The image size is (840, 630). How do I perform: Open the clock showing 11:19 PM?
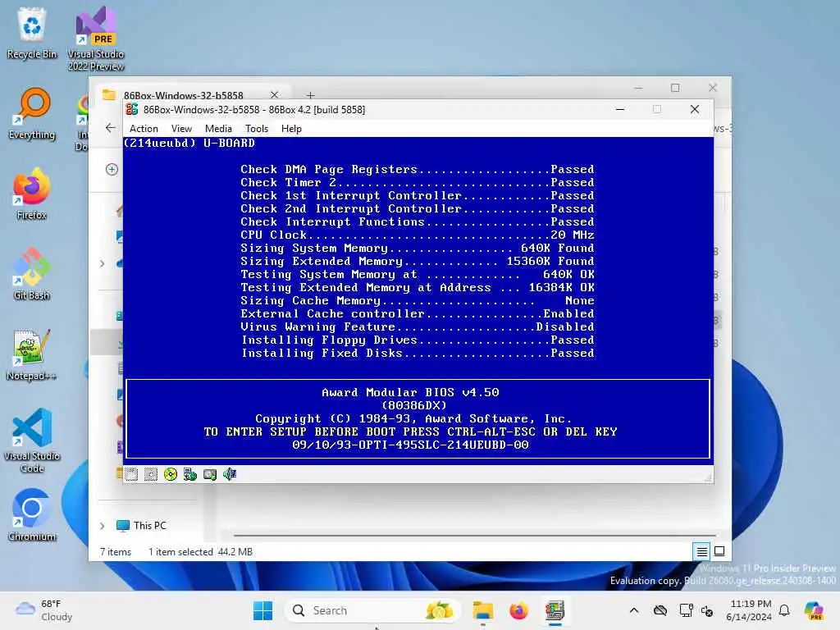(x=749, y=610)
